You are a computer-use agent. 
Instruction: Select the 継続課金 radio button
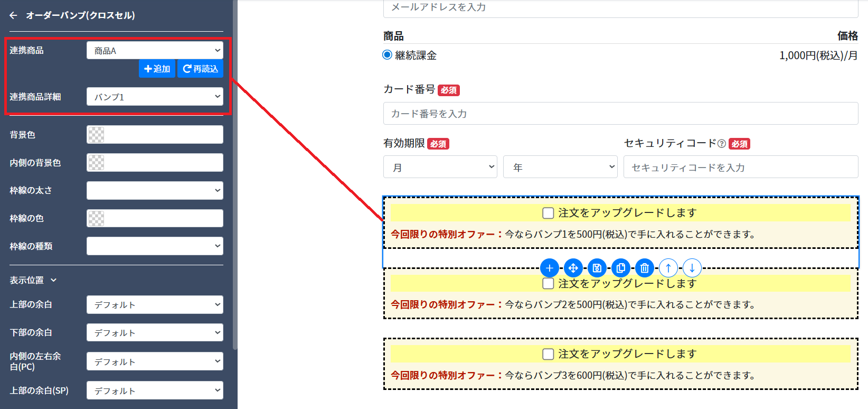tap(387, 55)
